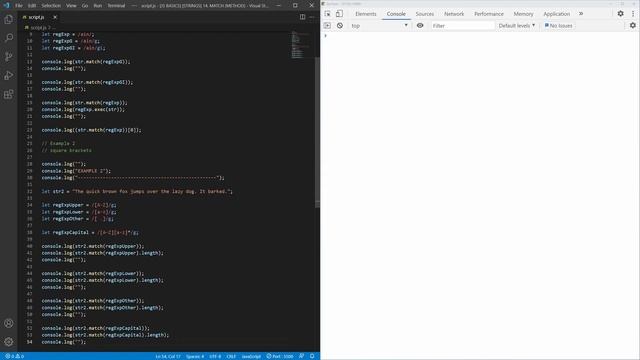Open the Explorer view in the activity bar
This screenshot has width=640, height=360.
[x=9, y=19]
